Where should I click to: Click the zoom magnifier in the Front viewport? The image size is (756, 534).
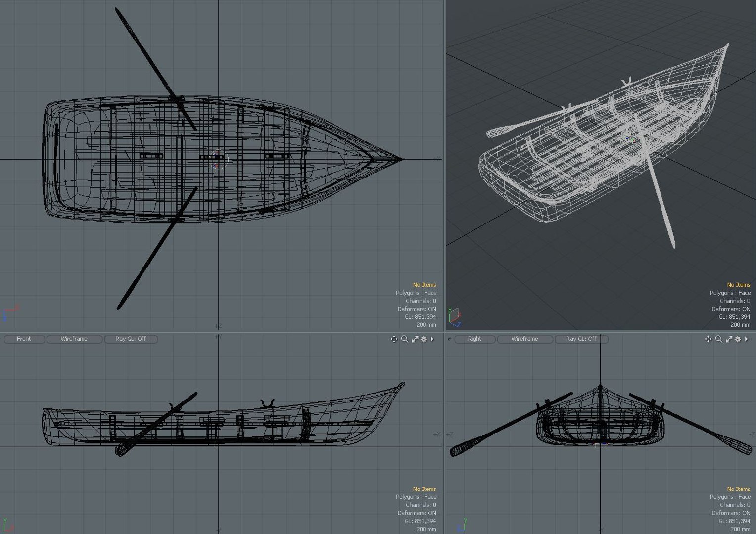pos(405,339)
